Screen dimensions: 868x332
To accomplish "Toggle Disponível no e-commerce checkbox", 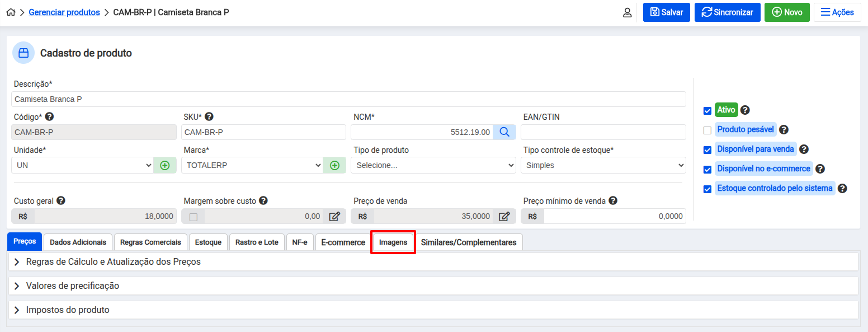I will click(x=707, y=169).
